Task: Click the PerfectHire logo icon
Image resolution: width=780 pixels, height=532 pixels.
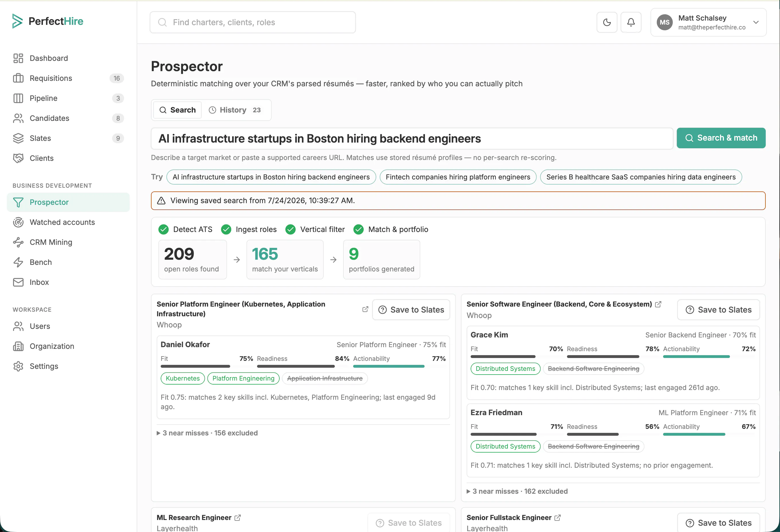Action: coord(17,21)
